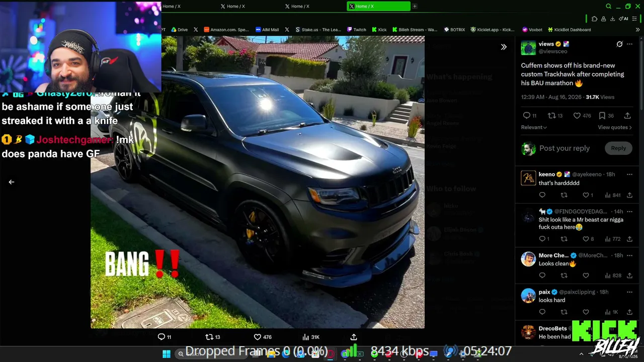Viewport: 644px width, 362px height.
Task: Click the share icon under the media
Action: 354,337
